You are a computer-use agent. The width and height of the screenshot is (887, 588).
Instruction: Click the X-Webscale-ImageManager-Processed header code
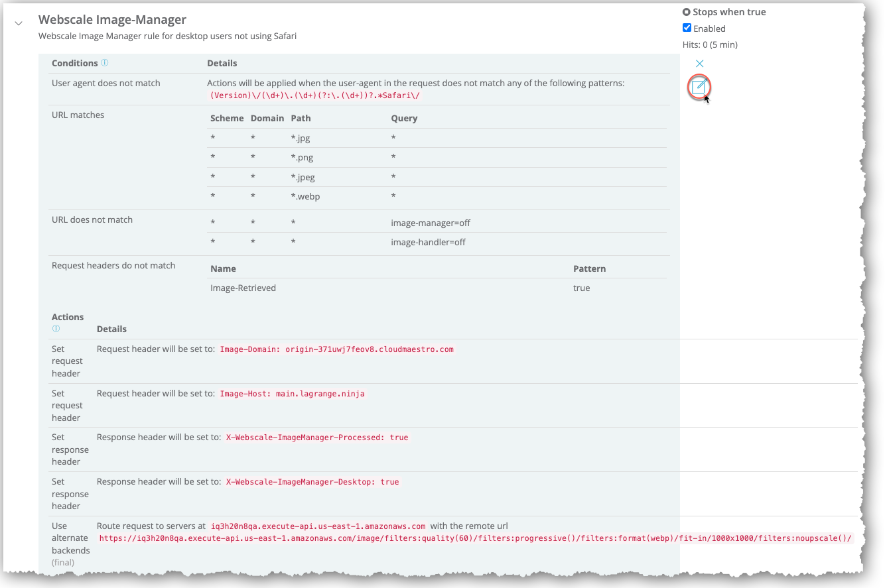pos(316,438)
